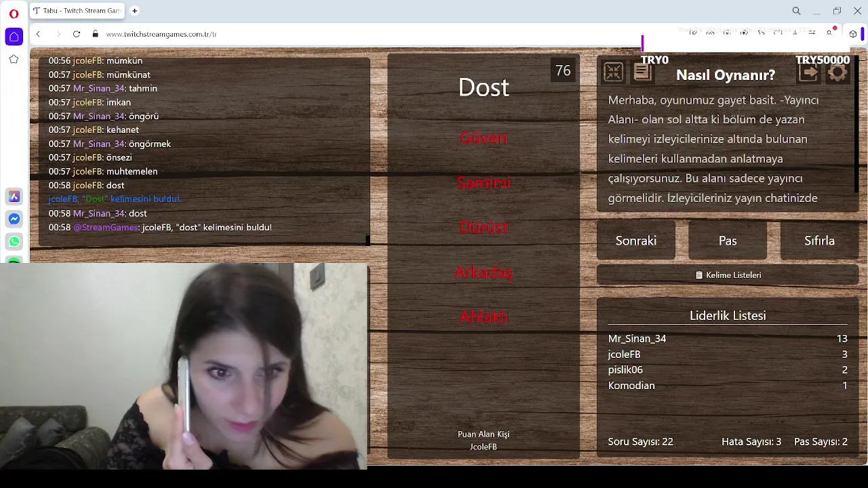Click the Nasıl Oynanır? heading
This screenshot has height=488, width=868.
tap(726, 75)
